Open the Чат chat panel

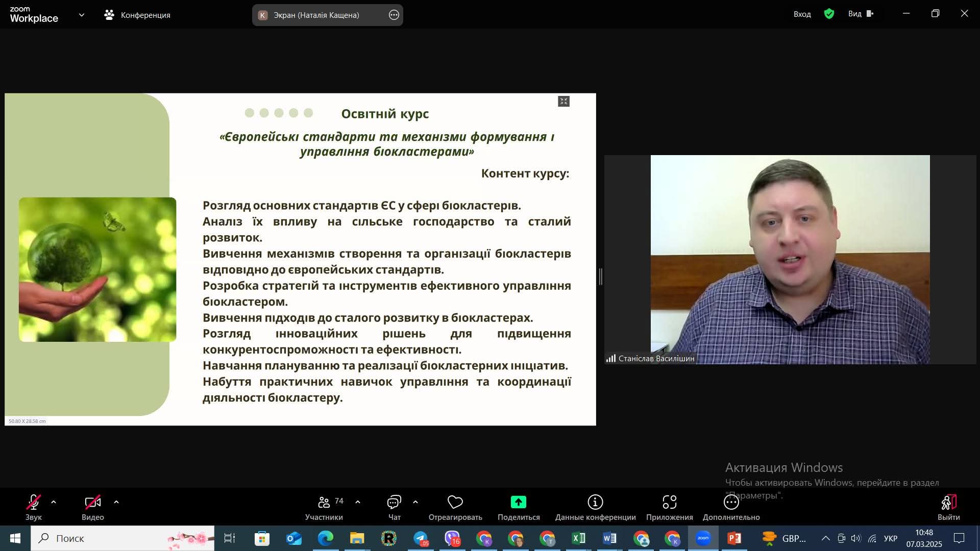(394, 503)
